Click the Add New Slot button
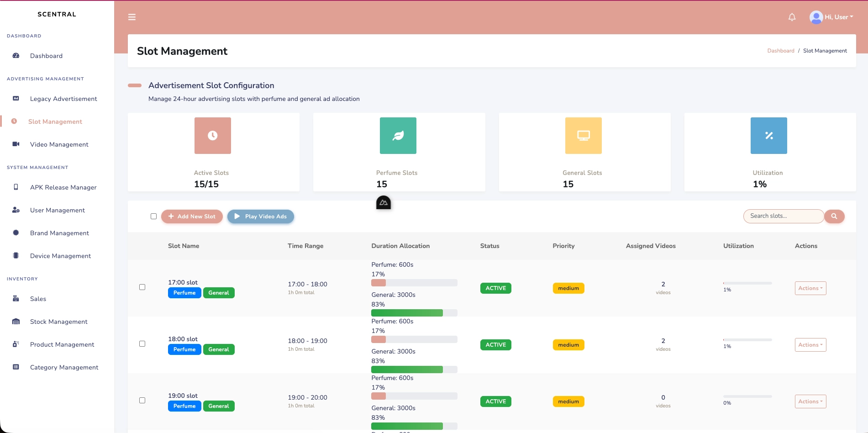 point(192,216)
